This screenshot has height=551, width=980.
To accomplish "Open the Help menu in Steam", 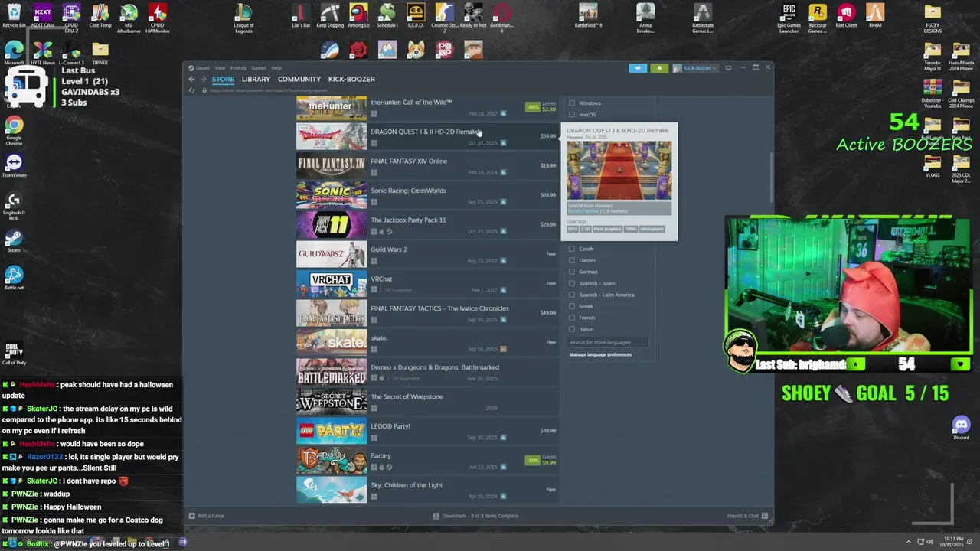I will [276, 68].
